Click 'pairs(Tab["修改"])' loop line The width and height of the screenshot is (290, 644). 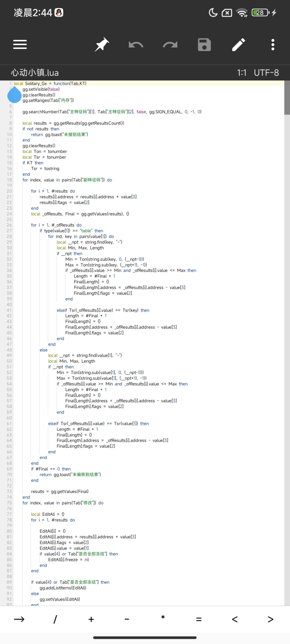[63, 503]
